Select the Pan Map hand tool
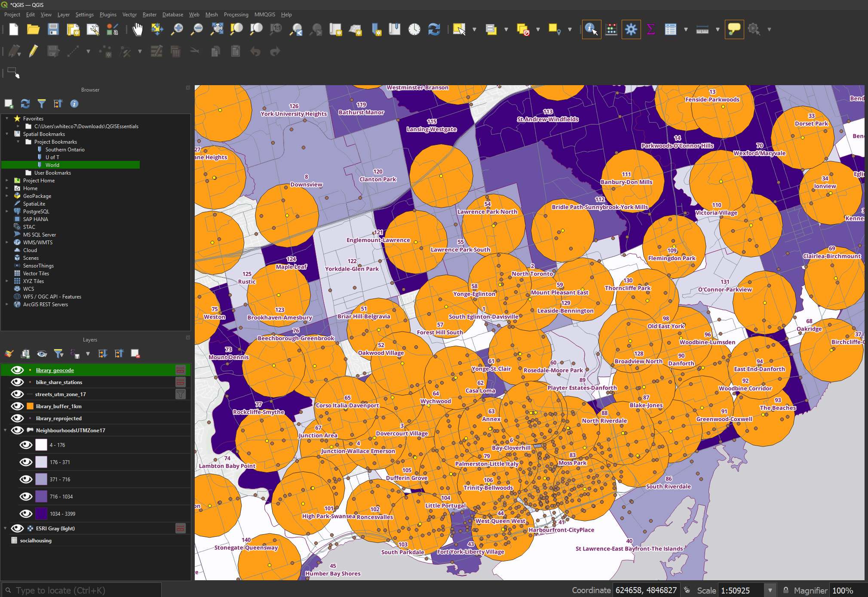This screenshot has height=597, width=868. pos(138,29)
